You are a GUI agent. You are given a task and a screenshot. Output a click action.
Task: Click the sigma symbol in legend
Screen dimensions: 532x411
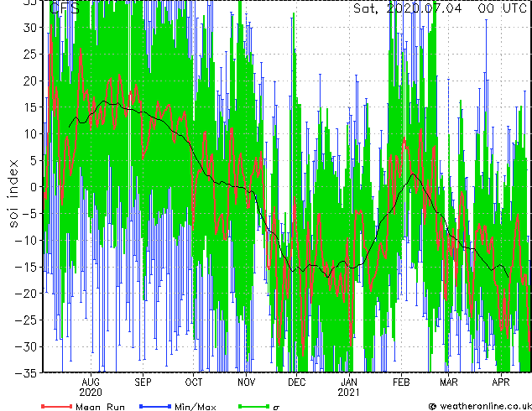276,408
